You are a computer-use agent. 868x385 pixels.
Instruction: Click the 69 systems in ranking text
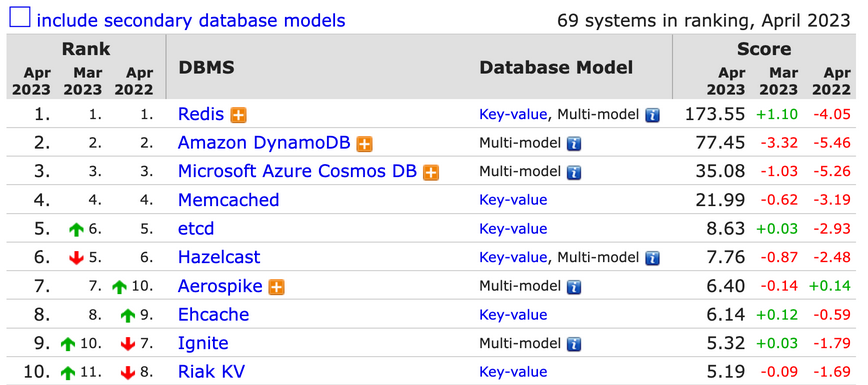tap(703, 20)
